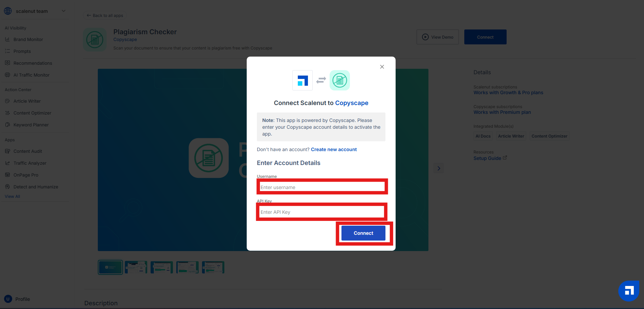Click the Enter API Key field
The image size is (644, 309).
[321, 212]
